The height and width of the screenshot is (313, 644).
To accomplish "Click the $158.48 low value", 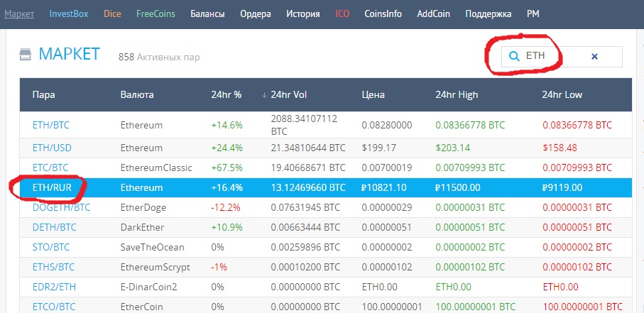I will coord(560,148).
